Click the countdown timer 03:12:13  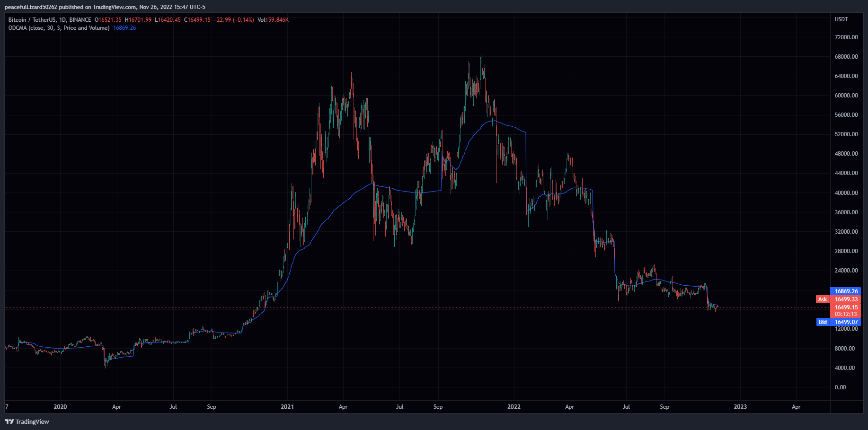pyautogui.click(x=846, y=314)
